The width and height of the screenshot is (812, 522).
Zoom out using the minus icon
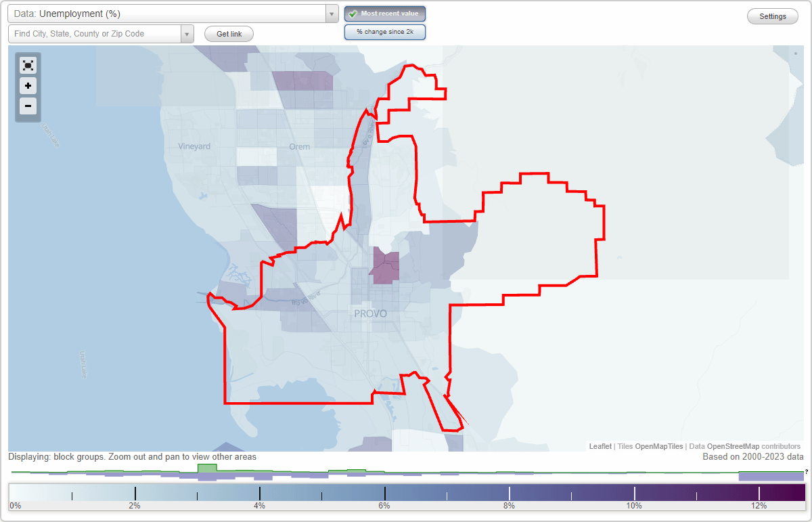pyautogui.click(x=28, y=106)
